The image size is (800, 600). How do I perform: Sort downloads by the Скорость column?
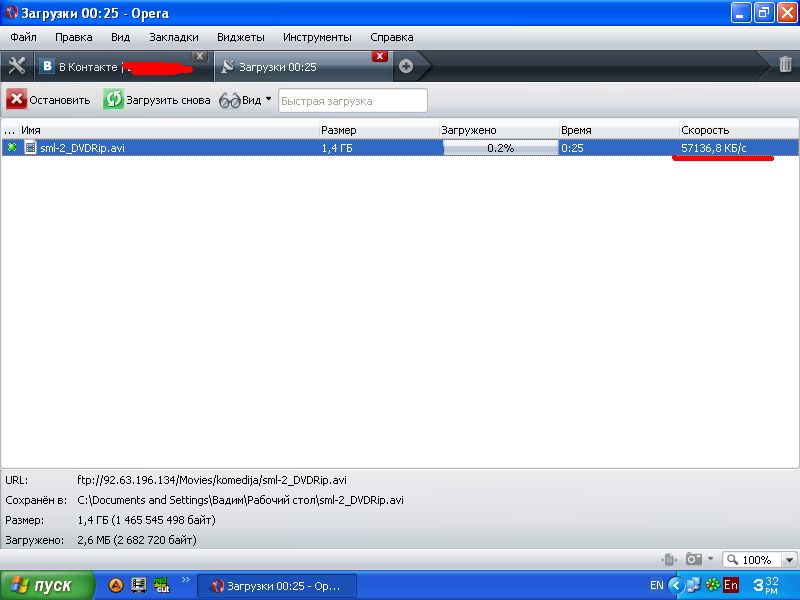point(739,130)
